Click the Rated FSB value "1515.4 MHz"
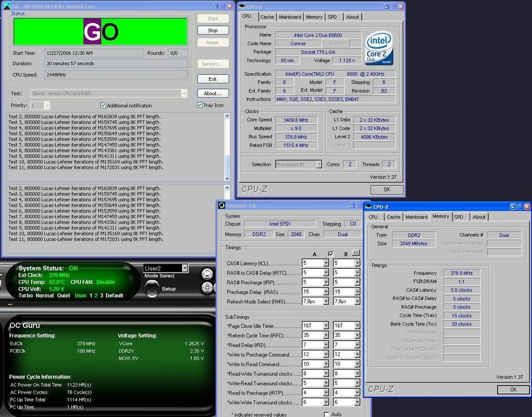532x417 pixels. [x=296, y=146]
